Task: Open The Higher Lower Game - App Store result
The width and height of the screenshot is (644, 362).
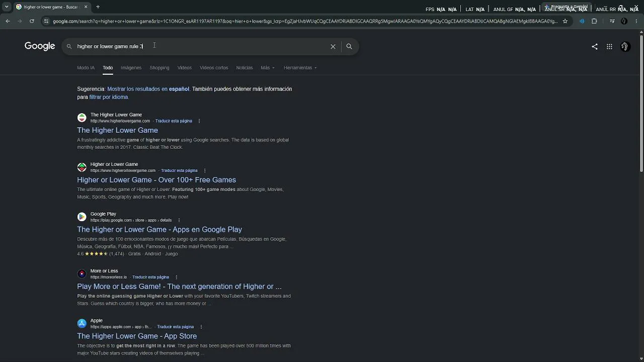Action: [x=137, y=336]
